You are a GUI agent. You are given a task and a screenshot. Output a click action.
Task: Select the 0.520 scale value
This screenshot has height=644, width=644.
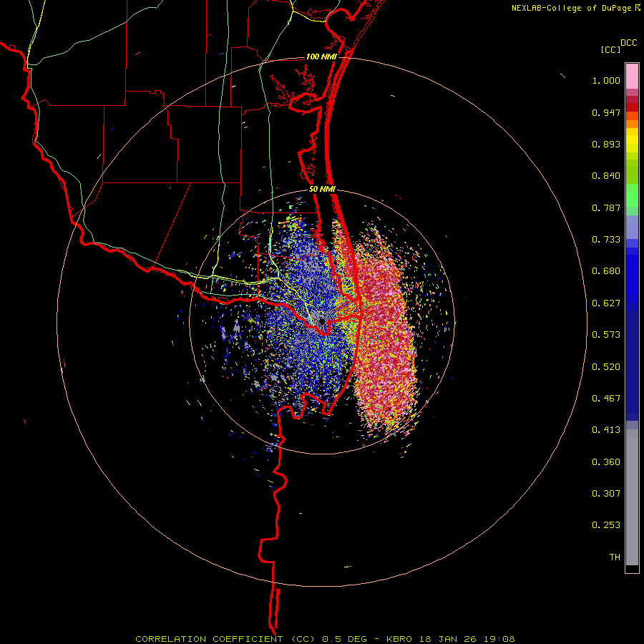[606, 367]
